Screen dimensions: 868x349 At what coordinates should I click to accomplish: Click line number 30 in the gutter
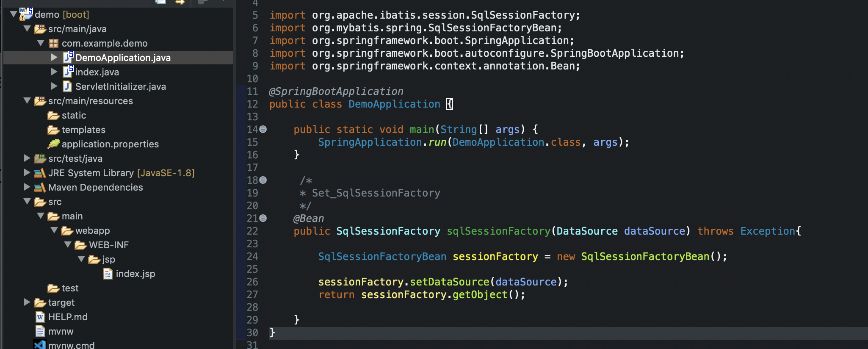[x=252, y=333]
